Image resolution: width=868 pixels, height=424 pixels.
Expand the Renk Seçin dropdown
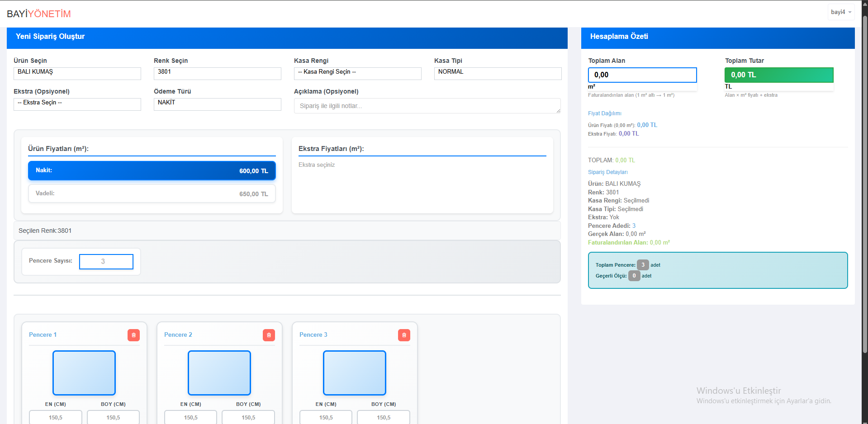(x=218, y=73)
